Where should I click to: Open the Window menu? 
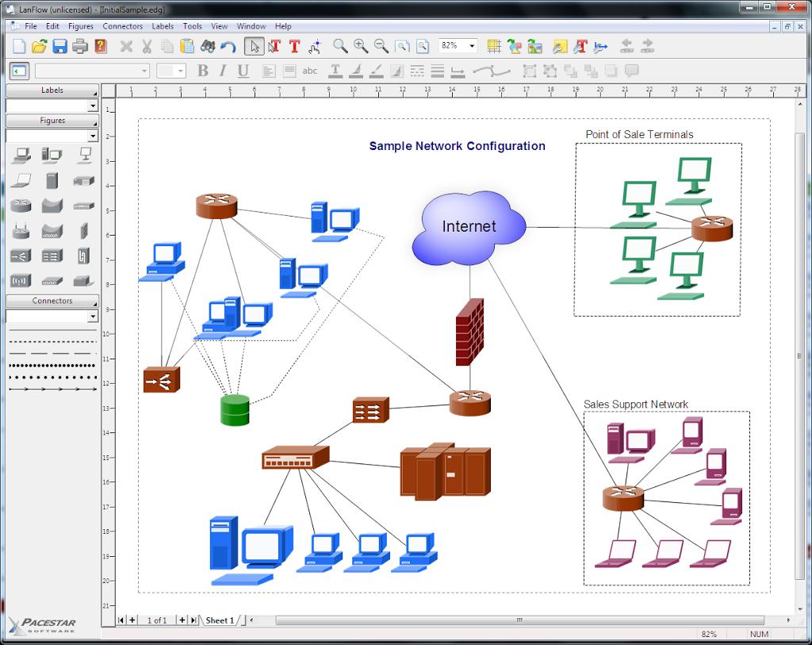[251, 26]
